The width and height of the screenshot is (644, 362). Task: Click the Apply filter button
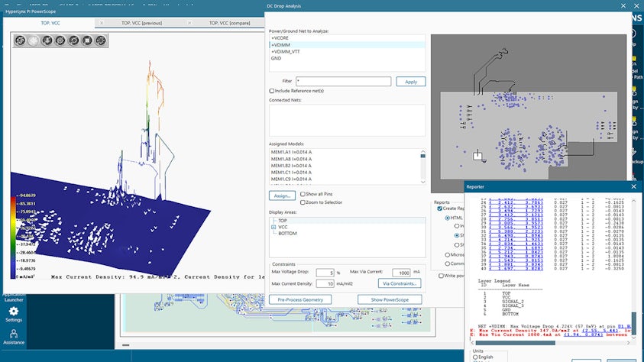coord(411,82)
